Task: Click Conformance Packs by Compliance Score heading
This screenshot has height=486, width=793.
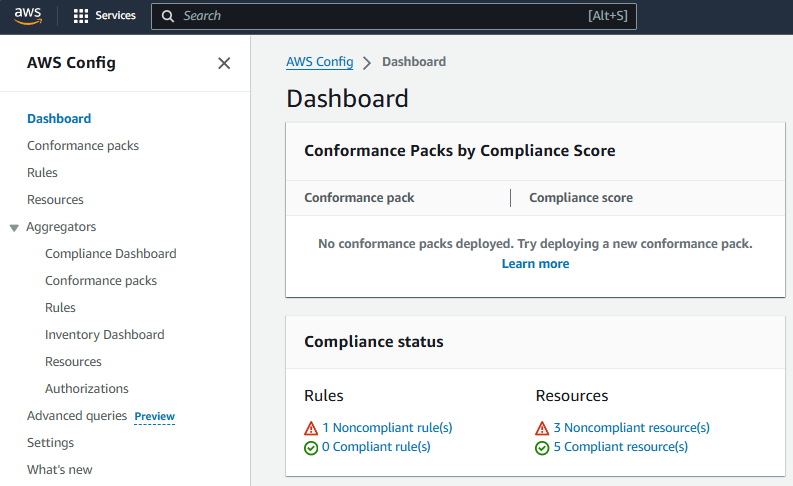Action: [460, 151]
